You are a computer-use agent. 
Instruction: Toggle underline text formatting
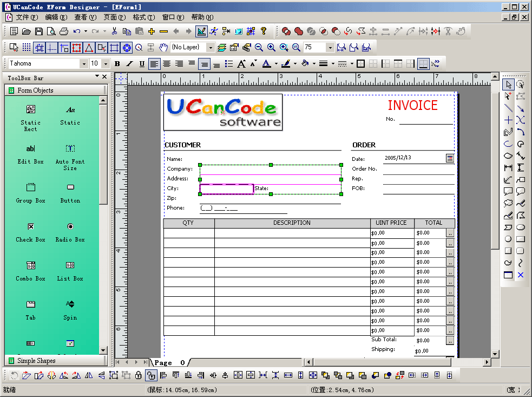142,64
